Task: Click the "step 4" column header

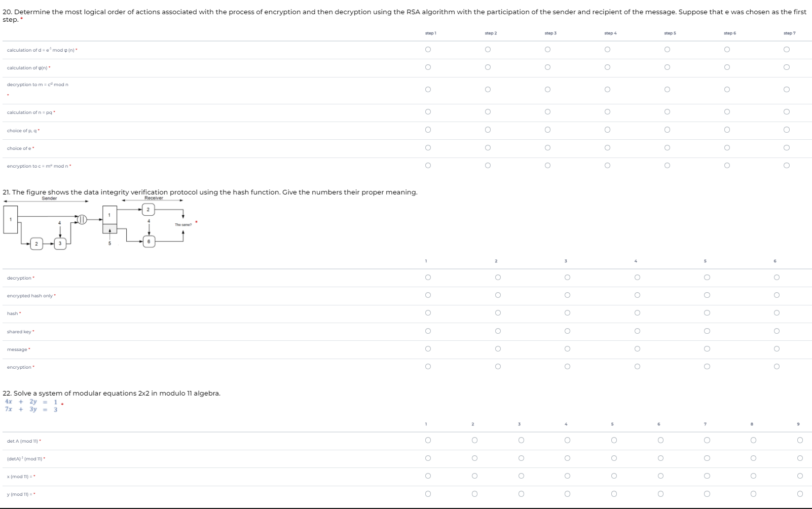Action: point(610,33)
